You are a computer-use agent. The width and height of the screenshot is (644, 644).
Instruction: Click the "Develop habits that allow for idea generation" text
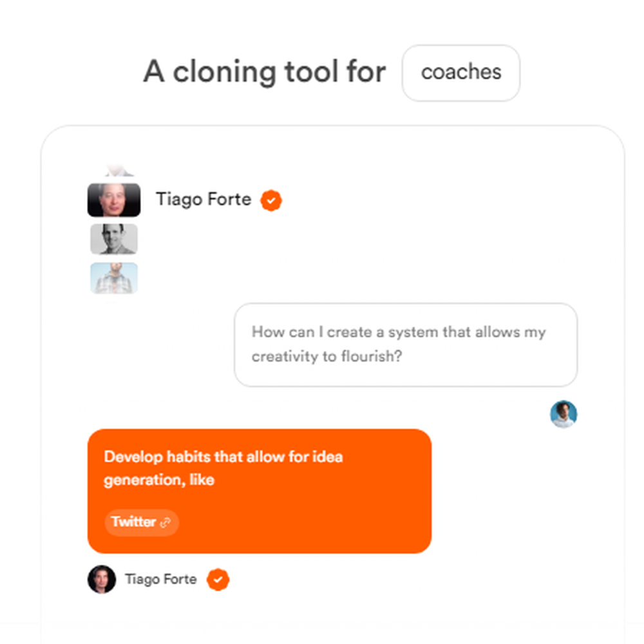click(x=223, y=468)
